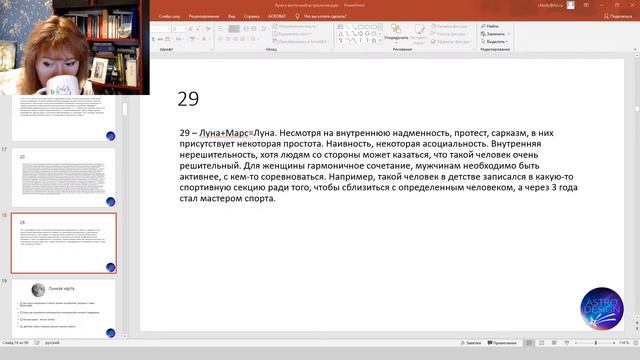Open the Слайд-шоу ribbon tab
The image size is (640, 360).
[x=169, y=16]
